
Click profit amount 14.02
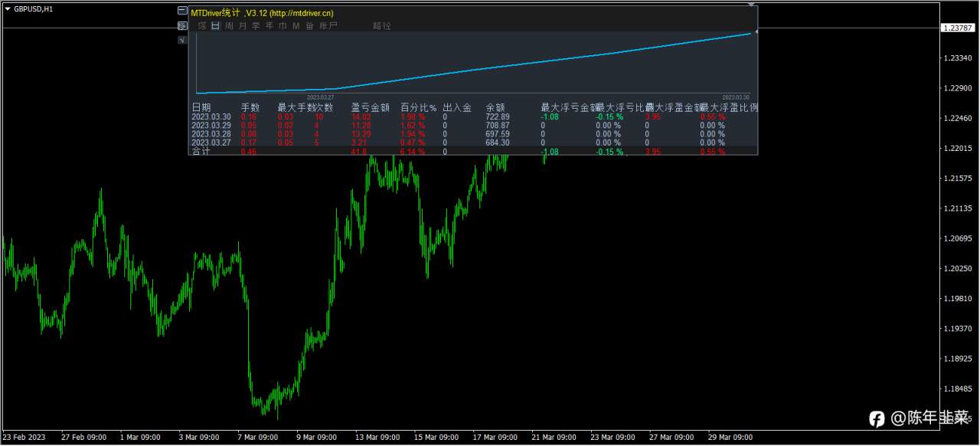tap(361, 117)
